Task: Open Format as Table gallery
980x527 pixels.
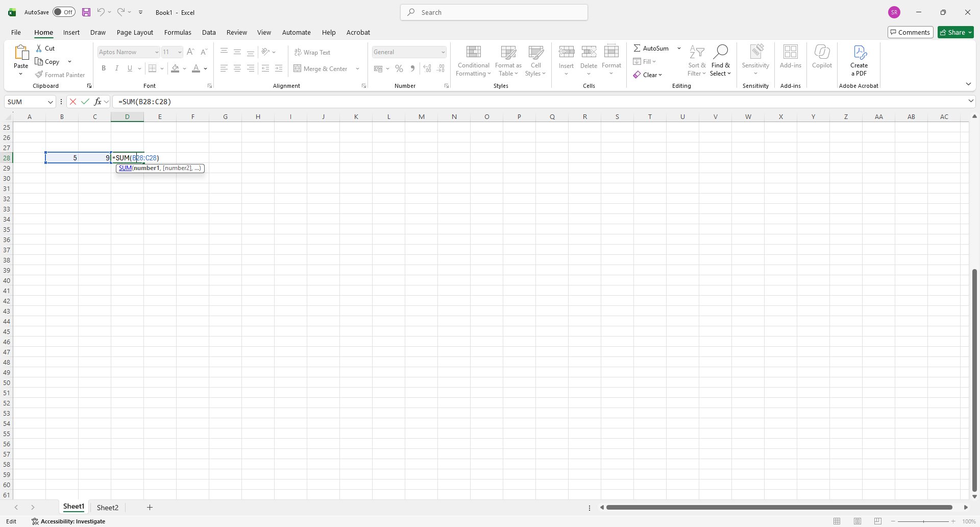Action: [508, 61]
